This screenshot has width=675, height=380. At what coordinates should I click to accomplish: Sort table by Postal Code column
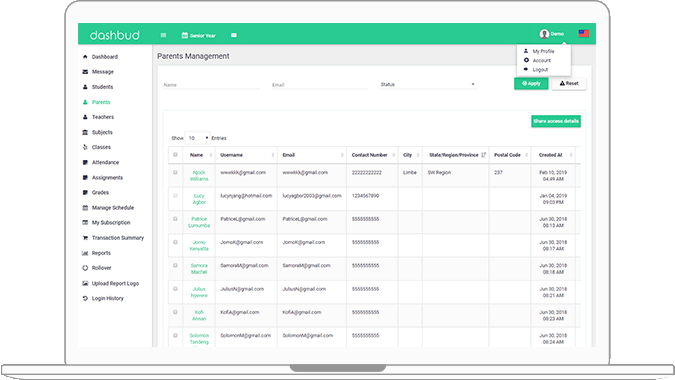[510, 155]
